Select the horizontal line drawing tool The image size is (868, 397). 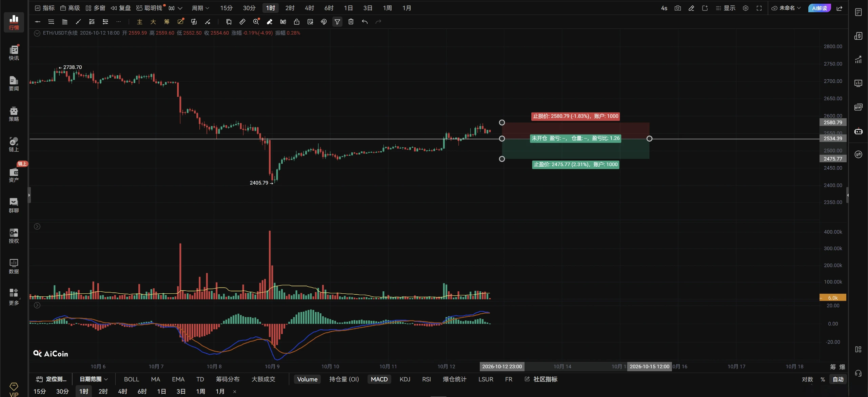click(38, 22)
